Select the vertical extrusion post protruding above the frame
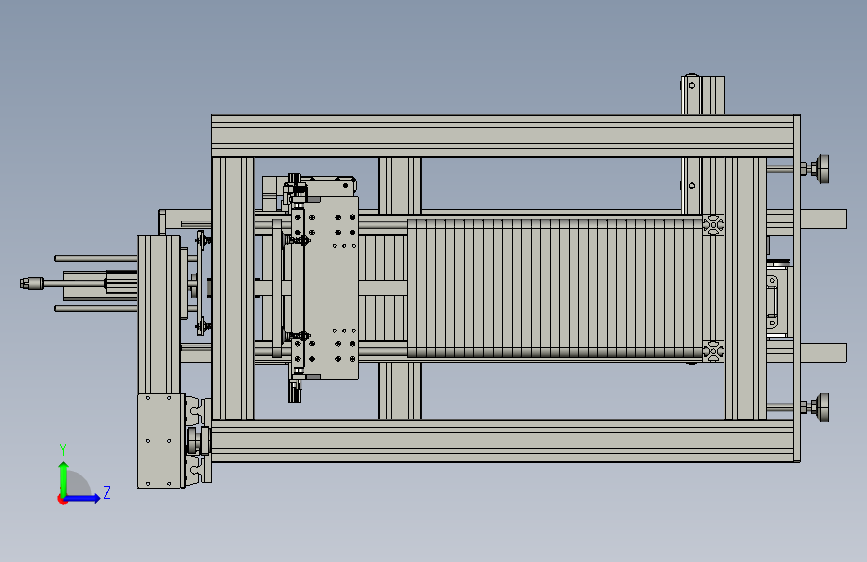The width and height of the screenshot is (867, 562). coord(702,95)
